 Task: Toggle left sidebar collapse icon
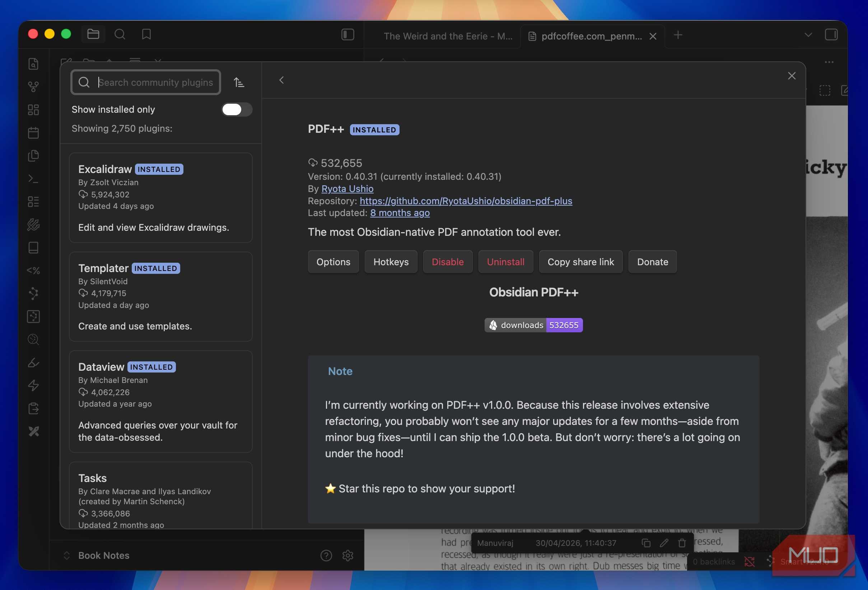[348, 35]
